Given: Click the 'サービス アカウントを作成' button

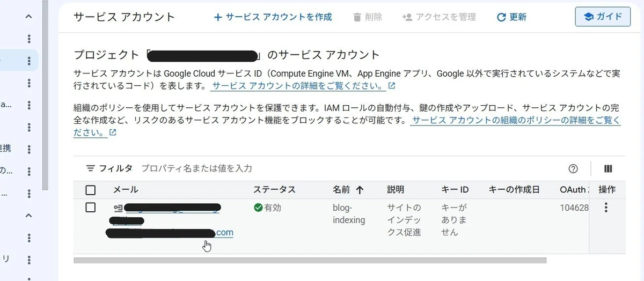Looking at the screenshot, I should click(x=273, y=17).
